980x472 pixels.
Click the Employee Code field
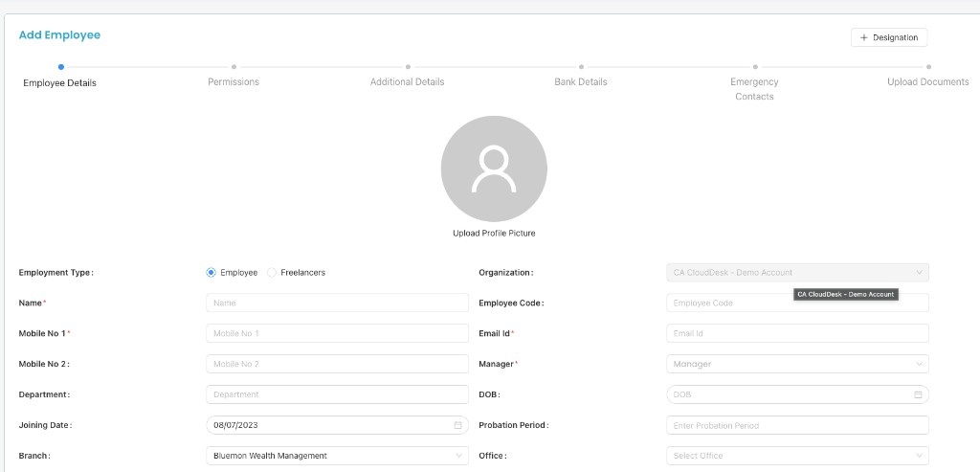click(x=797, y=303)
